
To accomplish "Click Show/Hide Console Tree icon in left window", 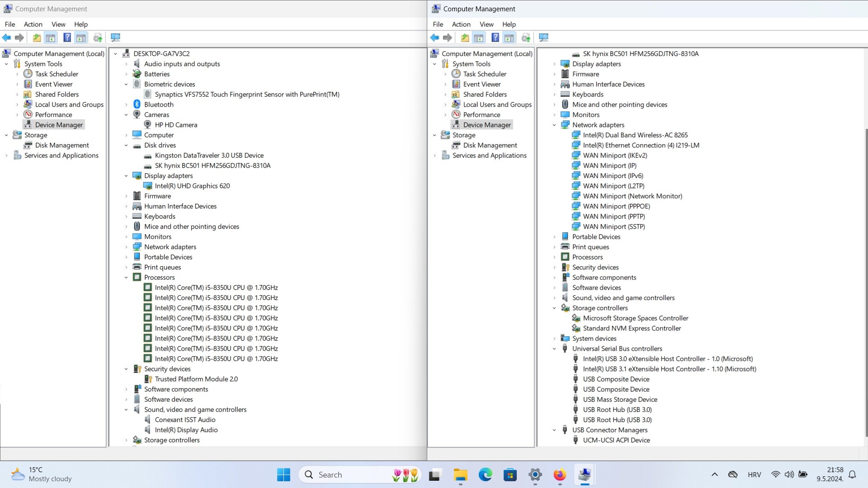I will point(51,38).
